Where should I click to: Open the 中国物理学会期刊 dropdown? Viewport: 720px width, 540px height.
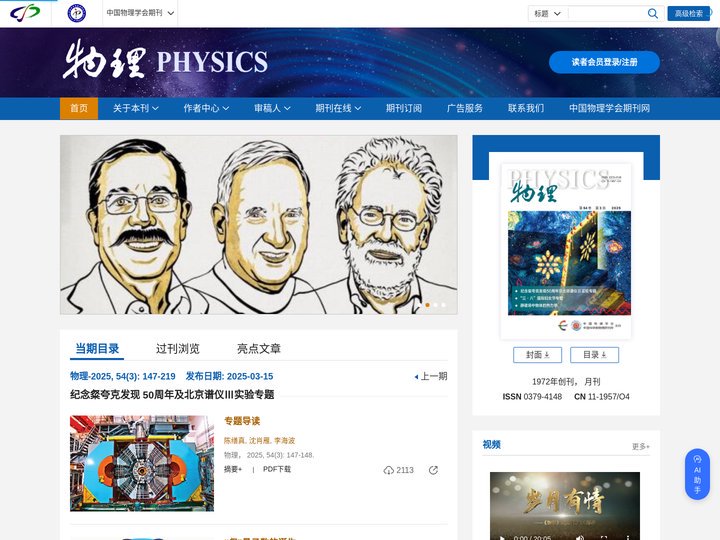pos(140,13)
